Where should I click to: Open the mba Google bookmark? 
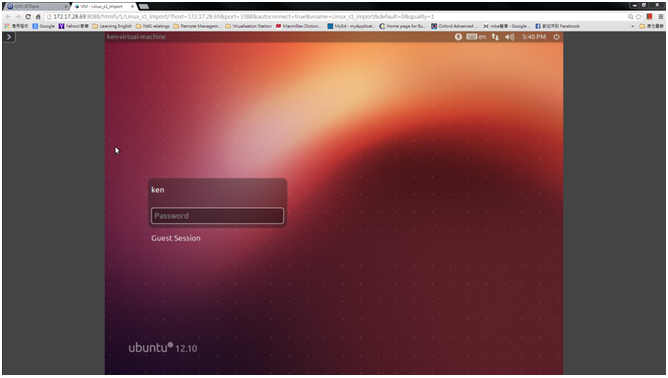click(x=507, y=26)
